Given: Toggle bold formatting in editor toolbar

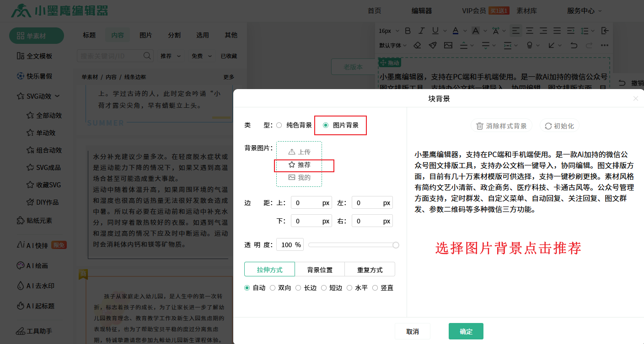Looking at the screenshot, I should coord(408,31).
